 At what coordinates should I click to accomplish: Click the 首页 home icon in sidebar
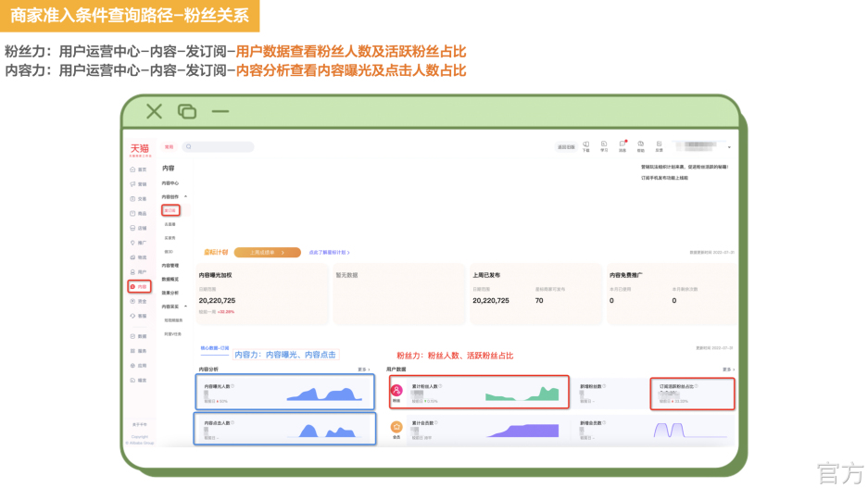point(138,169)
